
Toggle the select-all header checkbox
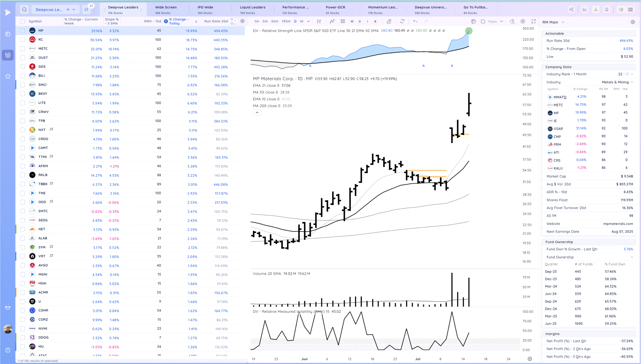23,21
